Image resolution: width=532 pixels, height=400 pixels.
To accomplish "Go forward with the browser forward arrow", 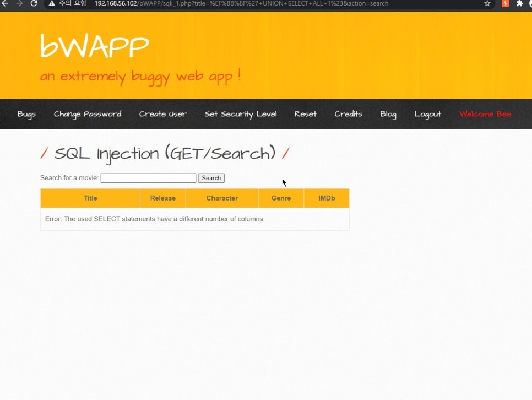I will click(19, 3).
